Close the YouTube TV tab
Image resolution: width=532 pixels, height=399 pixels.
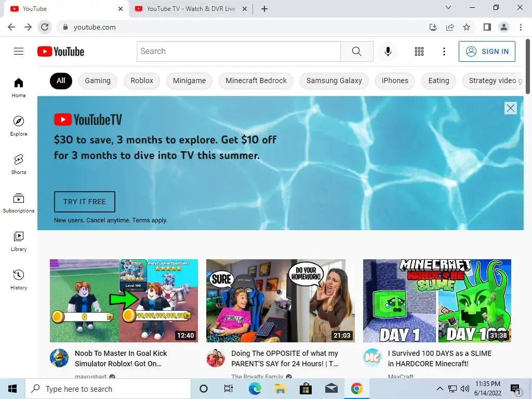tap(245, 9)
